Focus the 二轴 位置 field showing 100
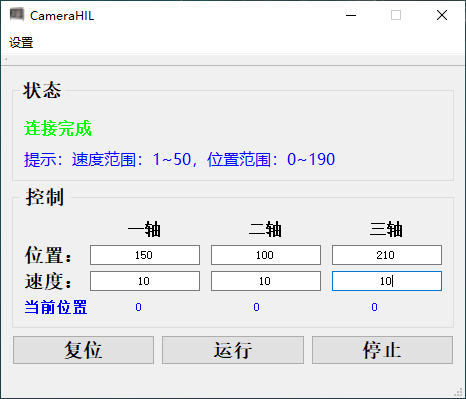Screen dimensions: 466x399 (266, 255)
